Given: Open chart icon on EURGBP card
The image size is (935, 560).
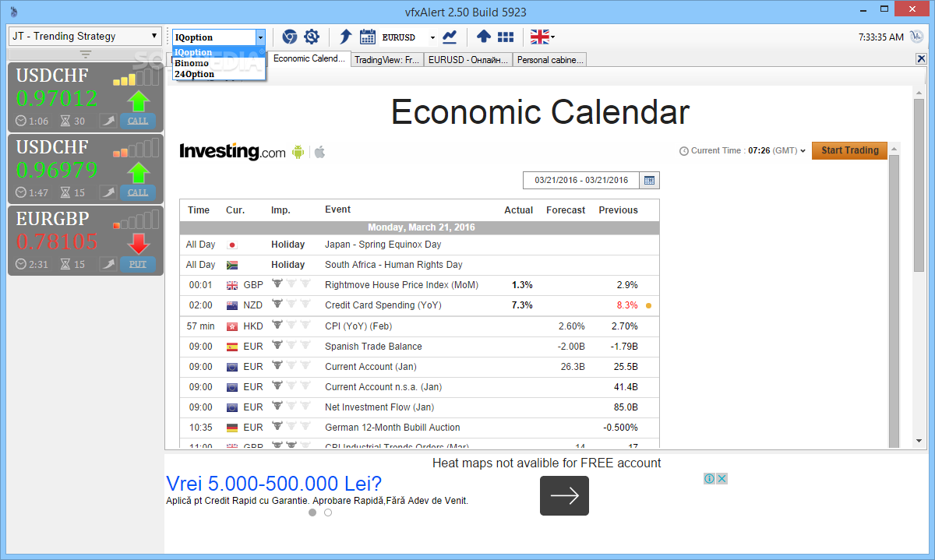Looking at the screenshot, I should pyautogui.click(x=108, y=264).
